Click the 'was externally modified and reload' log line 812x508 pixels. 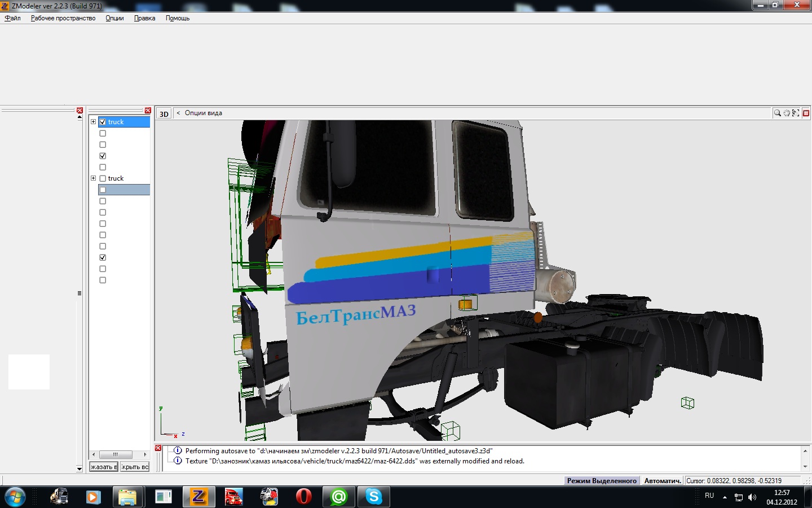(355, 461)
